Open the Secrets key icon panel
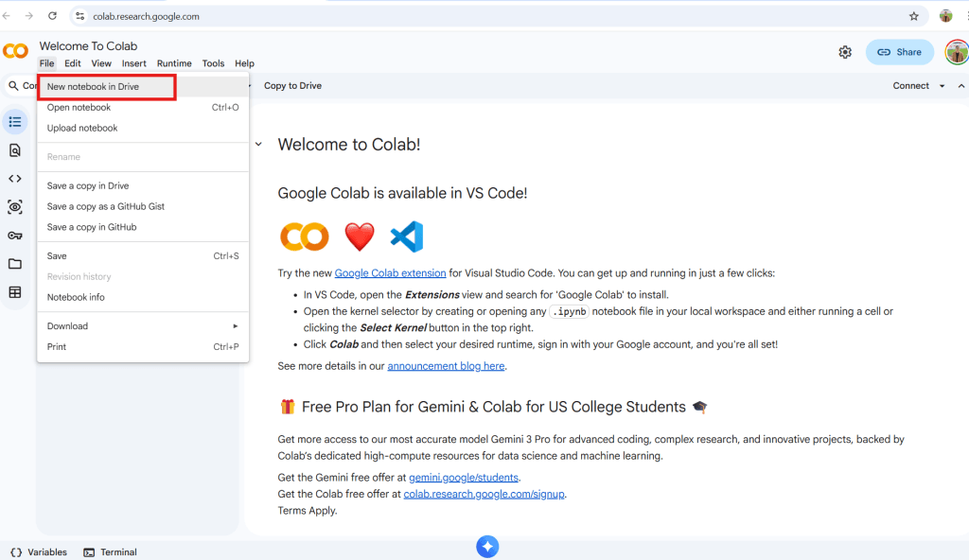 coord(15,236)
